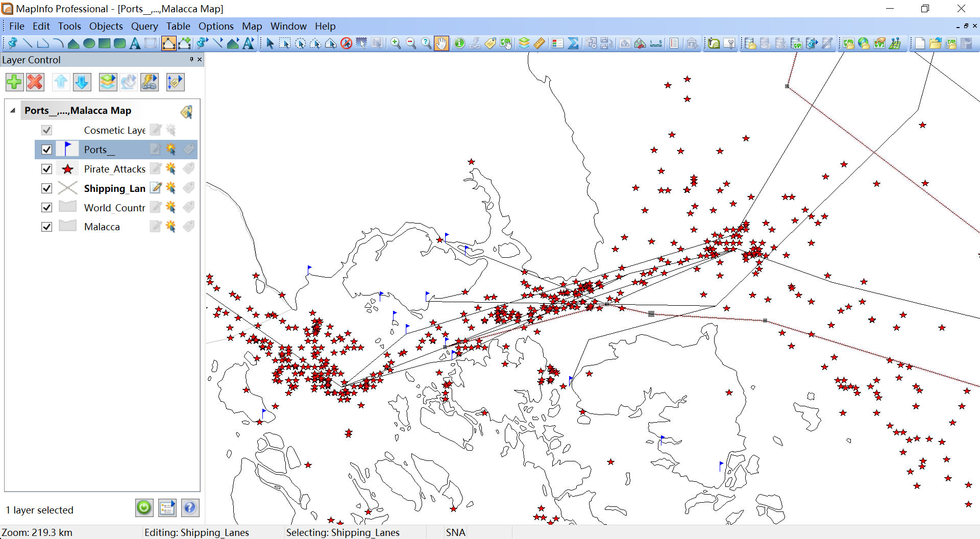The height and width of the screenshot is (539, 980).
Task: Select the Ellipse drawing tool
Action: coord(89,43)
